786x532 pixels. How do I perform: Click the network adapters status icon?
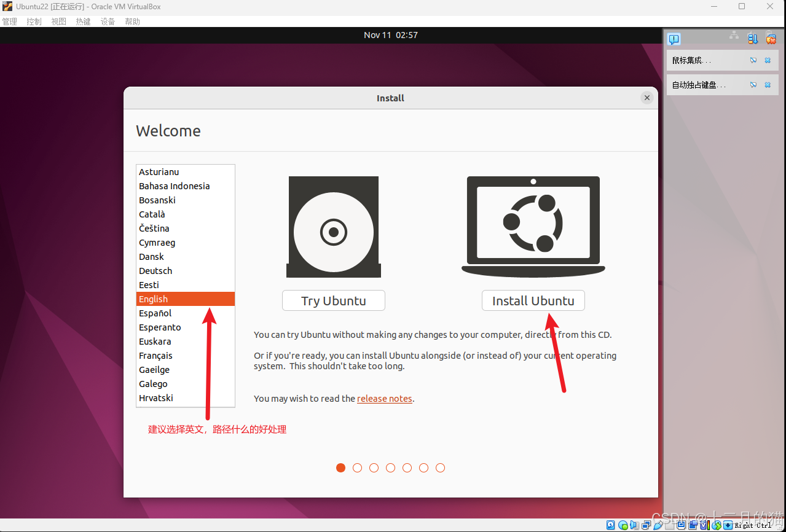pos(646,525)
